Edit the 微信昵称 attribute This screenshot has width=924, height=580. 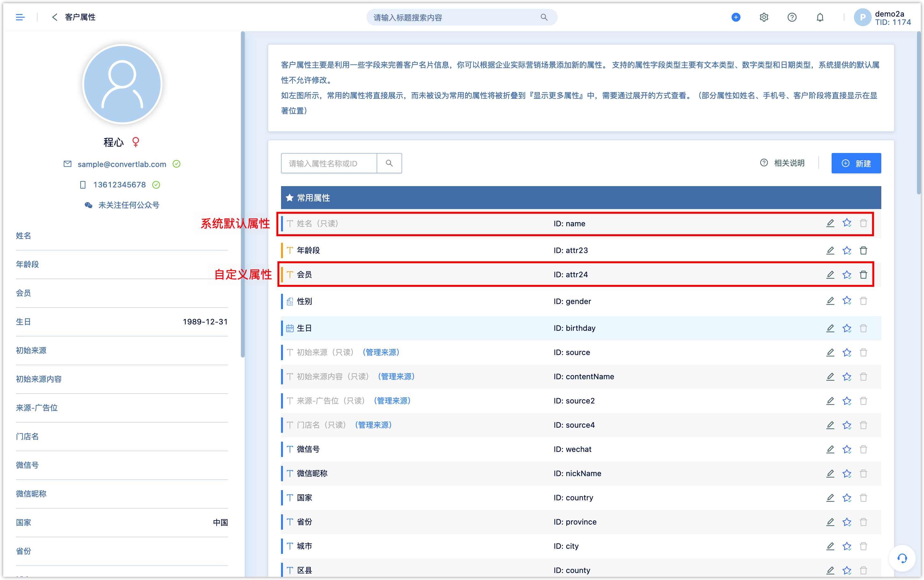[830, 474]
